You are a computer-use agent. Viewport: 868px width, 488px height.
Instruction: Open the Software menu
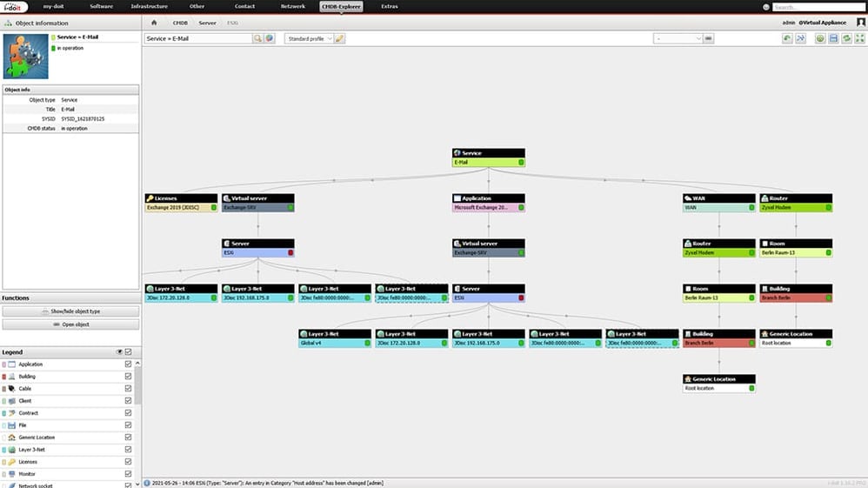[x=101, y=7]
